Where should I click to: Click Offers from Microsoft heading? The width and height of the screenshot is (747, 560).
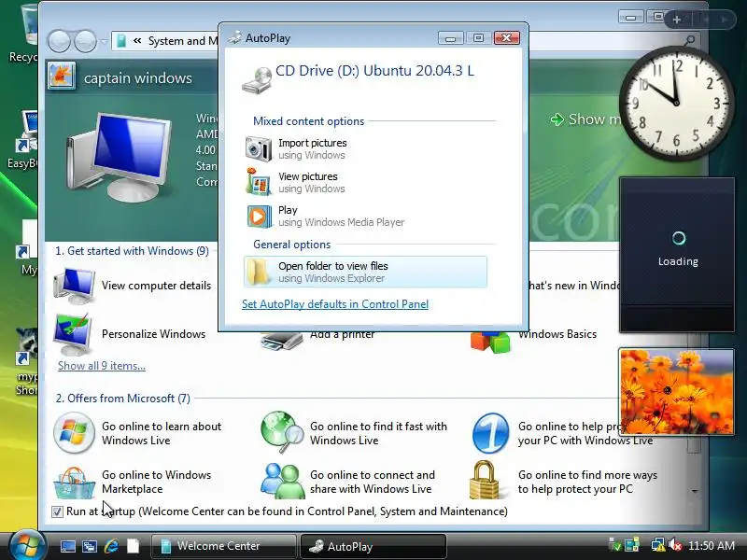[123, 399]
